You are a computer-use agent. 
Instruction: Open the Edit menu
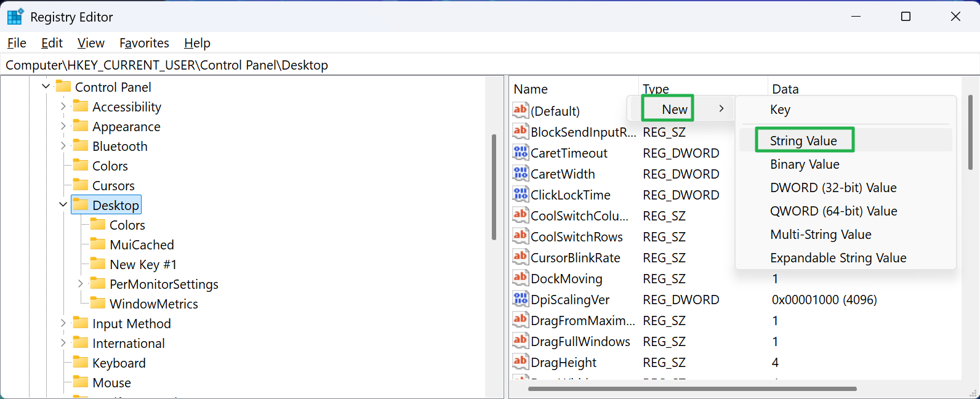click(x=52, y=43)
